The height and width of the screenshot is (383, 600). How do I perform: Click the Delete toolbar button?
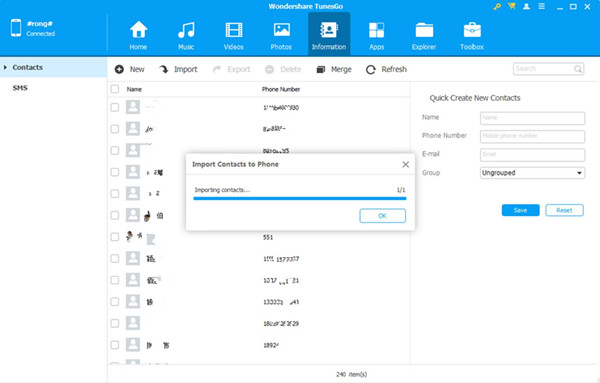283,69
